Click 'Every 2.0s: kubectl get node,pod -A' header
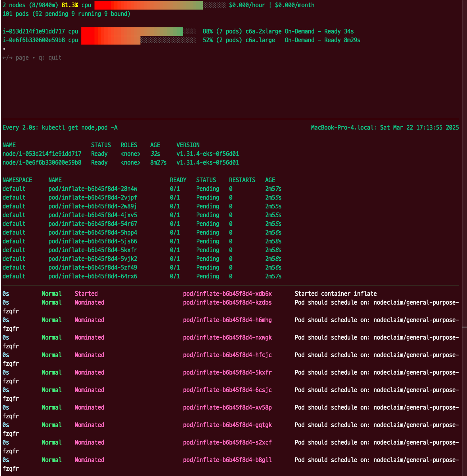Image resolution: width=467 pixels, height=476 pixels. pos(60,128)
